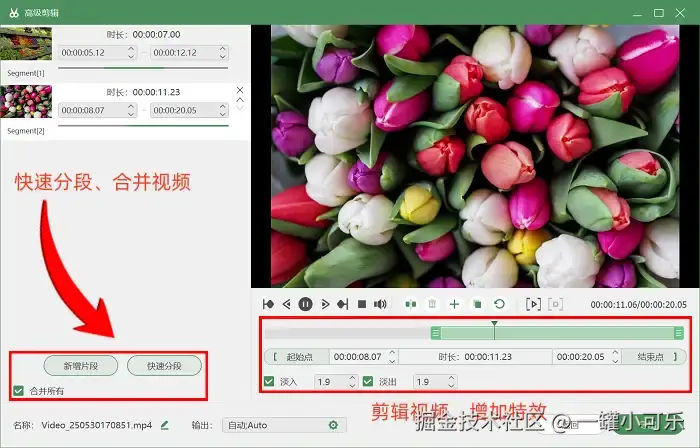Move Segment[2] up in the list
Screen dimensions: 700x448
(240, 100)
